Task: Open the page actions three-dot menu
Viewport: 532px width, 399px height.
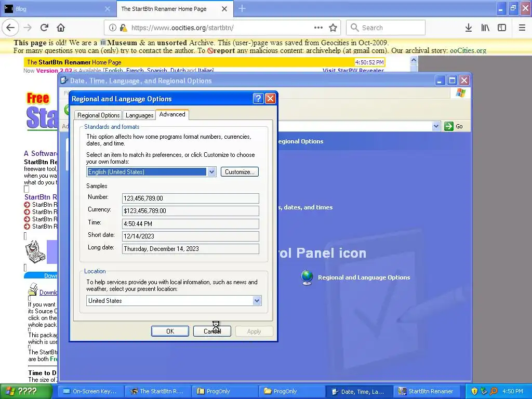Action: 318,28
